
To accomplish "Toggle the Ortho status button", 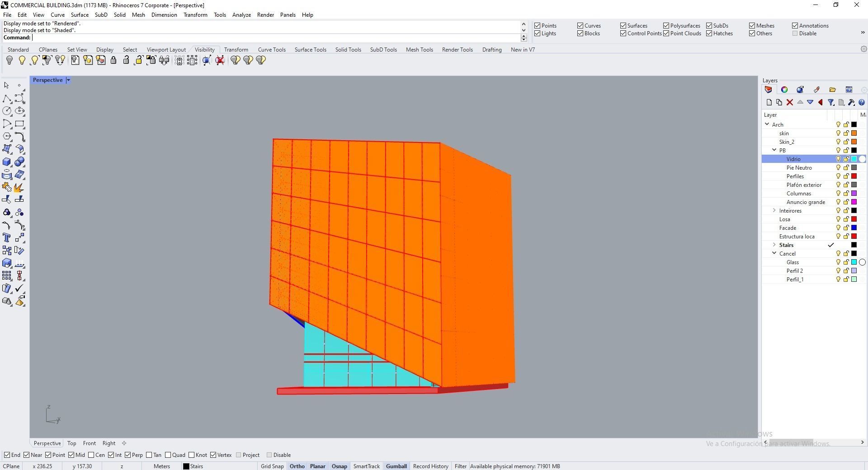I will (297, 466).
